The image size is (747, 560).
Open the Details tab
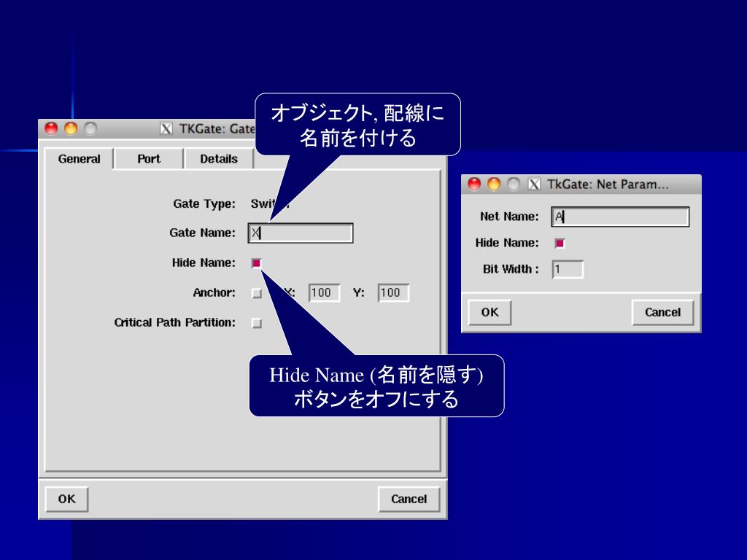tap(219, 159)
